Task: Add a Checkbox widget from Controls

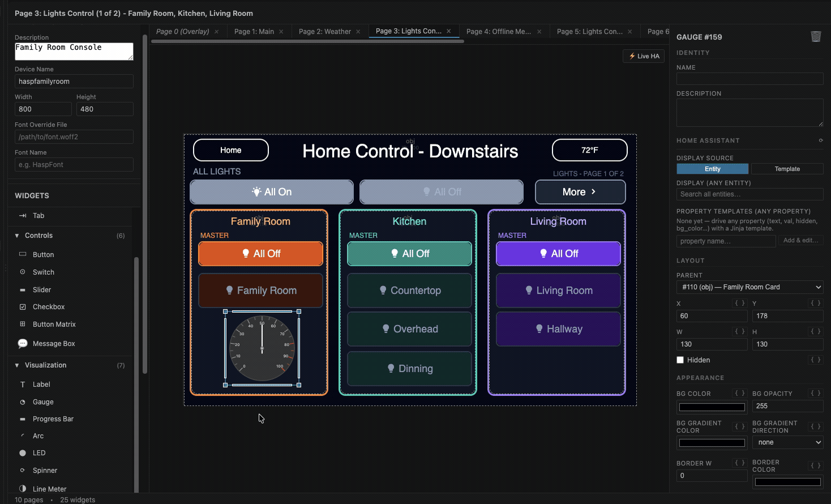Action: coord(49,307)
